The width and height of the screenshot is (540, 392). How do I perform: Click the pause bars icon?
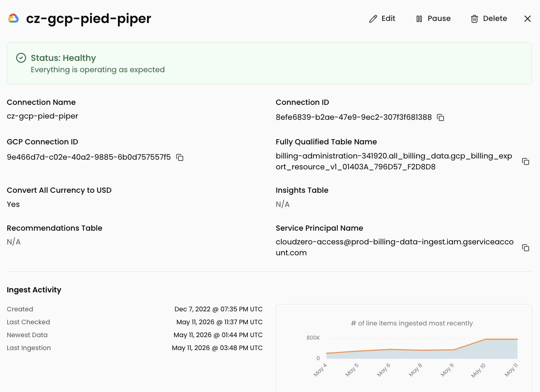pos(419,19)
